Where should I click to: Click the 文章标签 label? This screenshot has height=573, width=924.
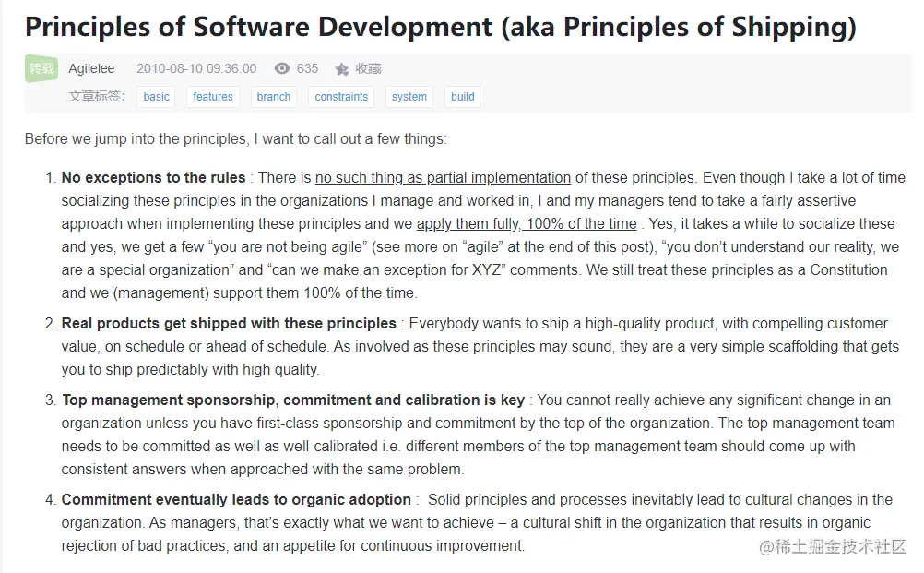coord(97,97)
